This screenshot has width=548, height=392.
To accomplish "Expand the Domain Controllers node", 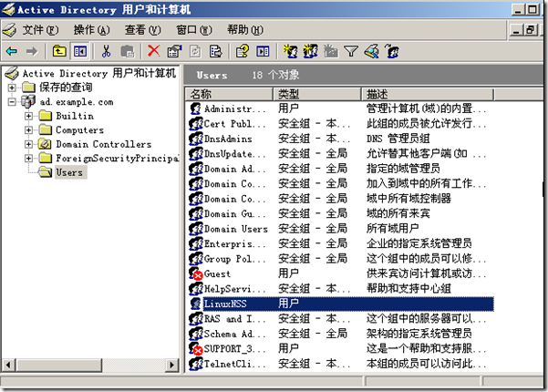I will 28,144.
